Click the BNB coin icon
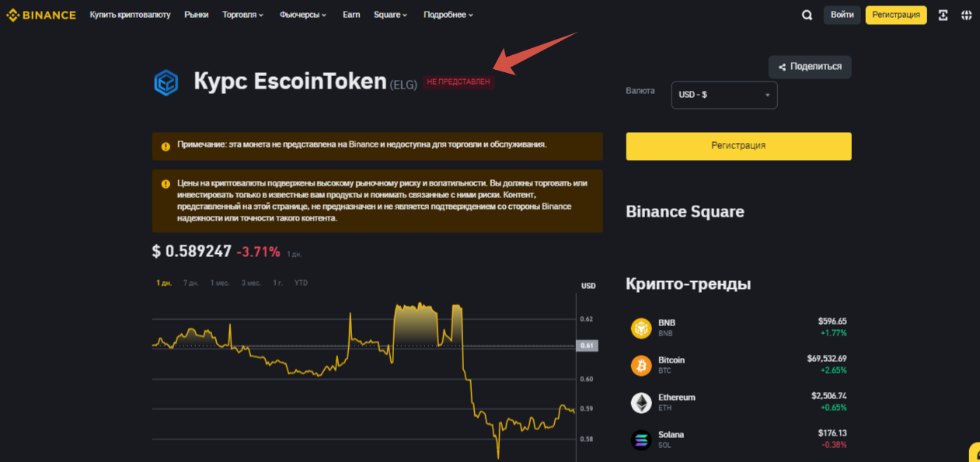This screenshot has height=462, width=980. 641,328
